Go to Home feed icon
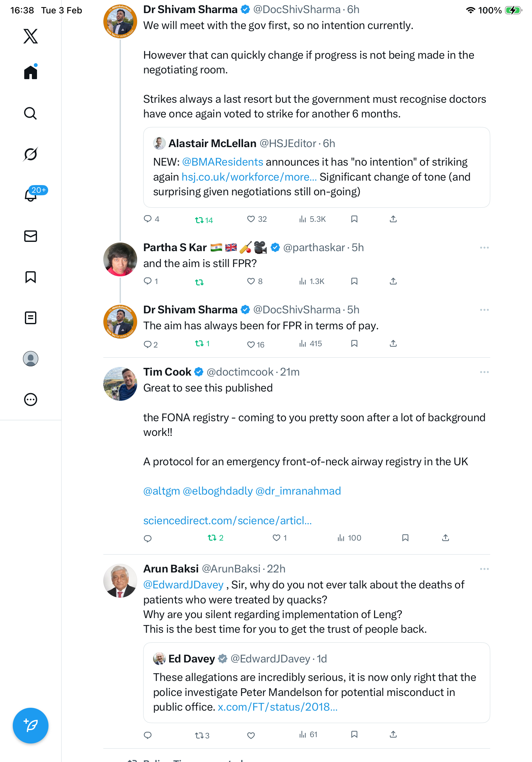The width and height of the screenshot is (532, 762). point(31,72)
